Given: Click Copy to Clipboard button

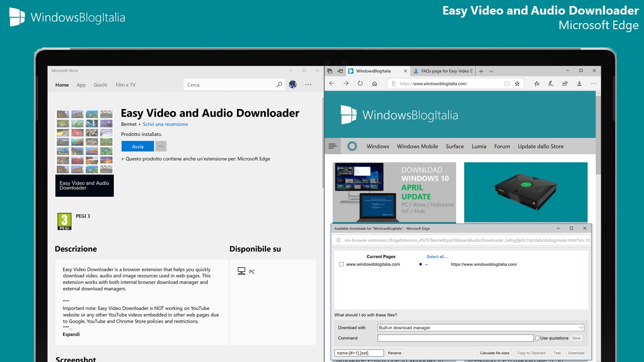Looking at the screenshot, I should pyautogui.click(x=531, y=353).
